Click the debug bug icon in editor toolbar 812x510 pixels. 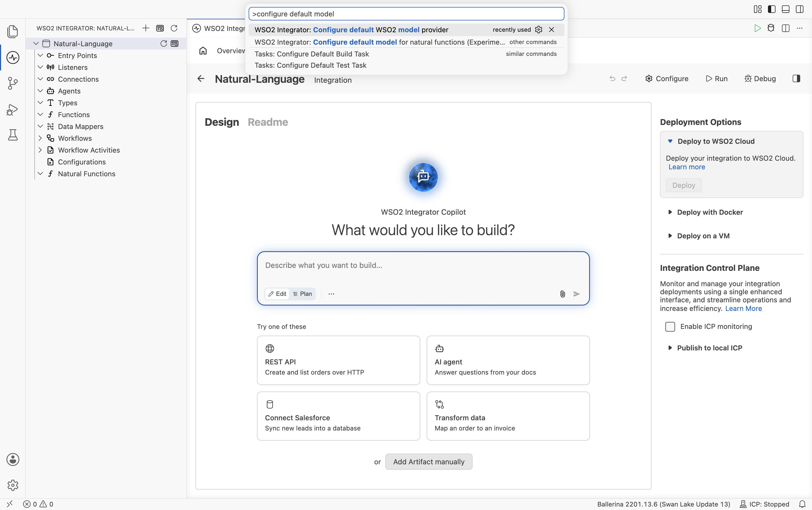tap(771, 28)
